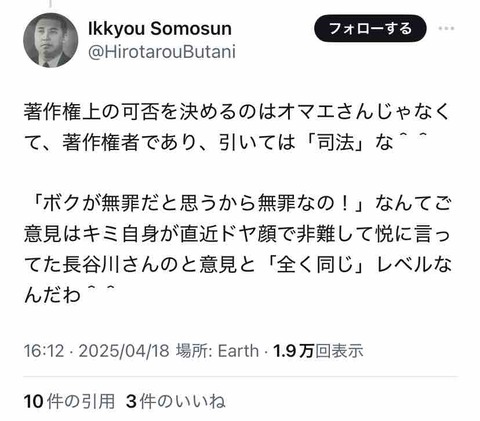Click the bold 1.9万 figure
This screenshot has height=421, width=480.
[x=294, y=351]
